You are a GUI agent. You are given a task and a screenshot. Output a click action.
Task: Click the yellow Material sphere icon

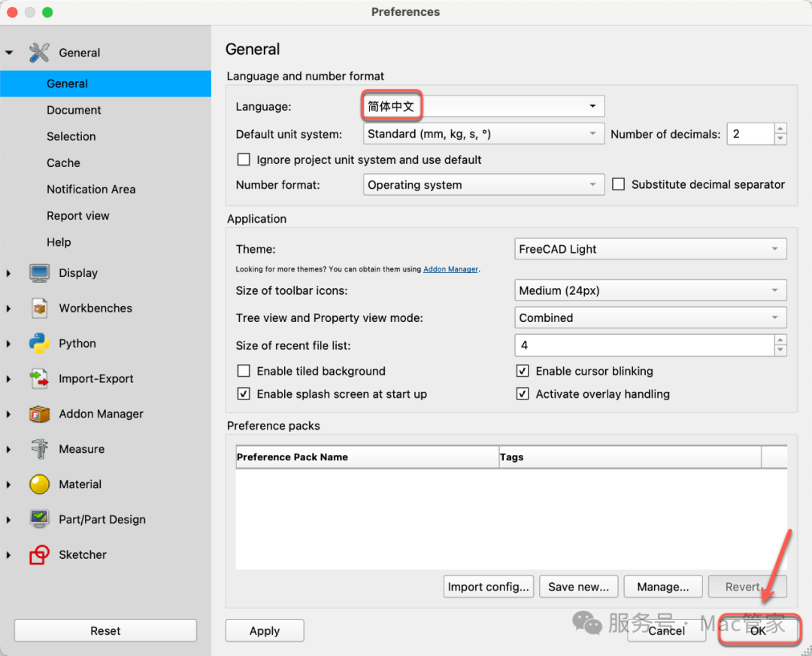[x=39, y=484]
